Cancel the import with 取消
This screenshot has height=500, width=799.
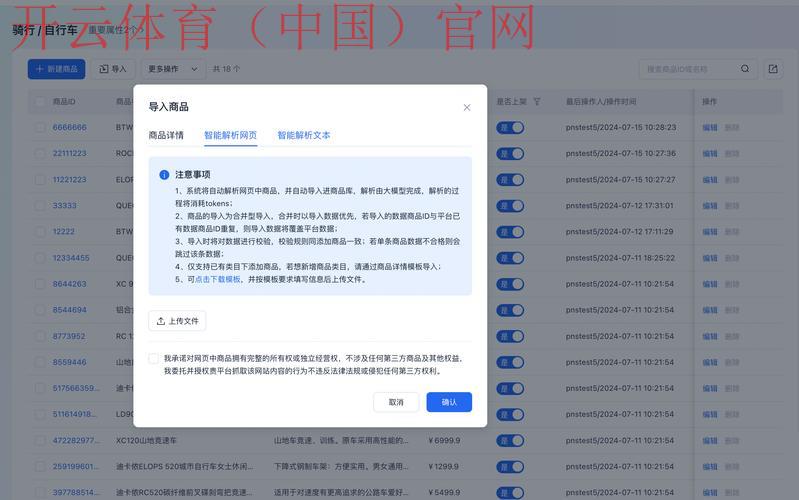coord(396,402)
